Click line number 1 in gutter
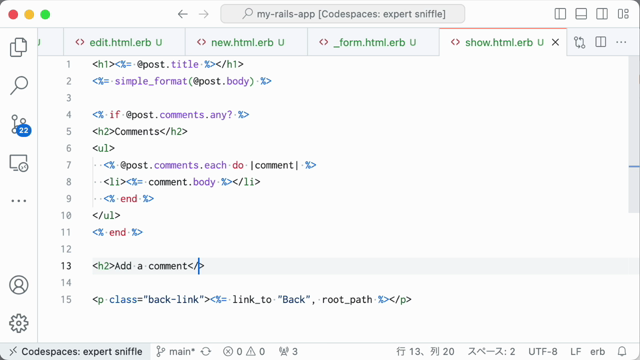 point(69,64)
